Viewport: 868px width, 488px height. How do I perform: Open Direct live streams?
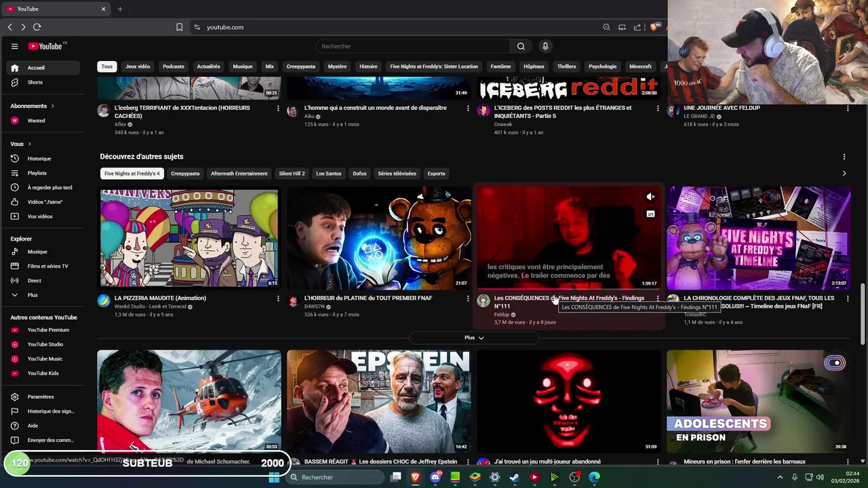click(x=43, y=281)
